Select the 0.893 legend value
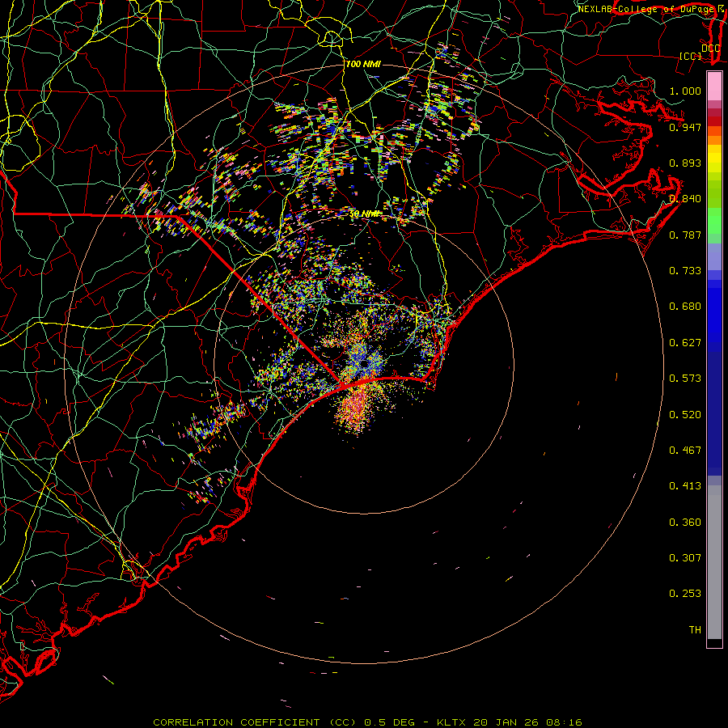Screen dimensions: 728x728 685,163
